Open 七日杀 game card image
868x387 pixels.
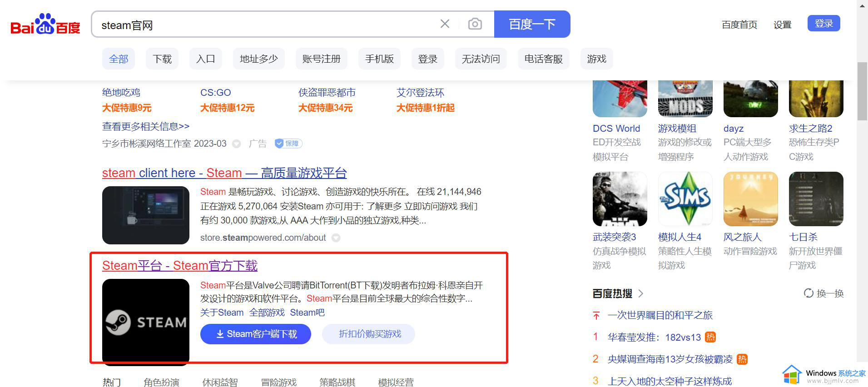[x=816, y=199]
